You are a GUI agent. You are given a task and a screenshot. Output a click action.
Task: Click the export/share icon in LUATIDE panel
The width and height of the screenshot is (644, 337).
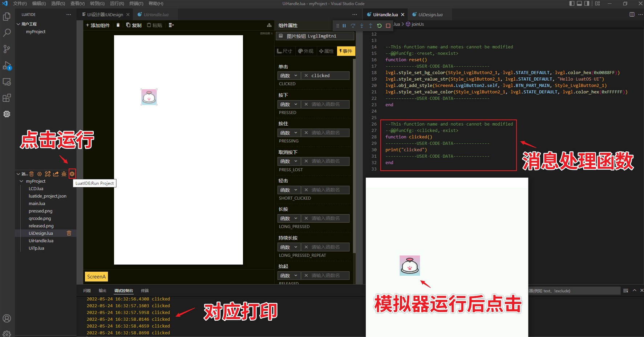56,174
